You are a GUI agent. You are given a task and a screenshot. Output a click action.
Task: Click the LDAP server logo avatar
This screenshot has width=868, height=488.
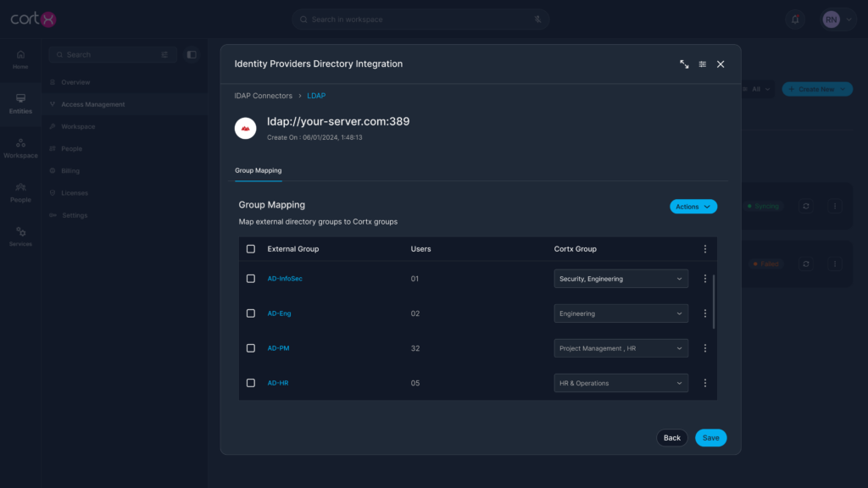pyautogui.click(x=246, y=128)
